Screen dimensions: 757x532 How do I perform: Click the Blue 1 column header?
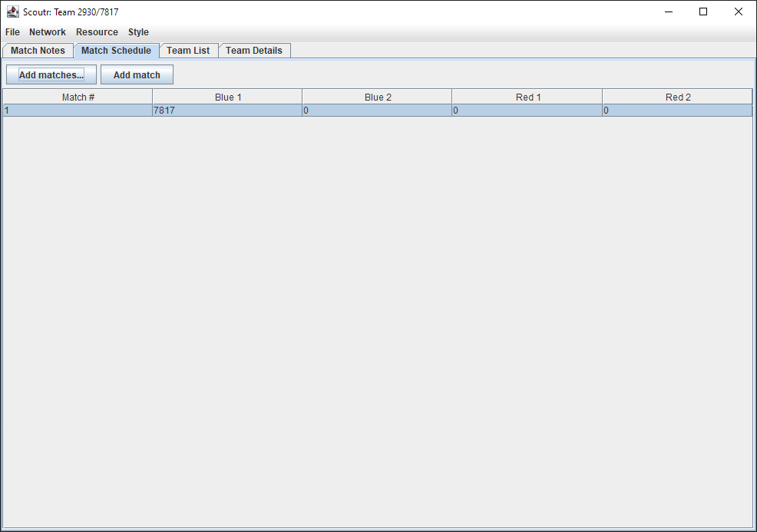pyautogui.click(x=228, y=97)
